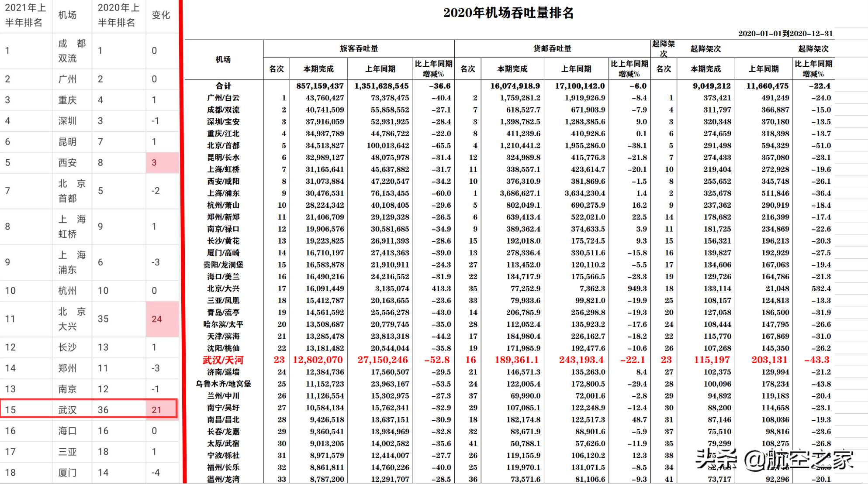Click 昆明/长水 in the airport column
The height and width of the screenshot is (484, 868).
223,157
